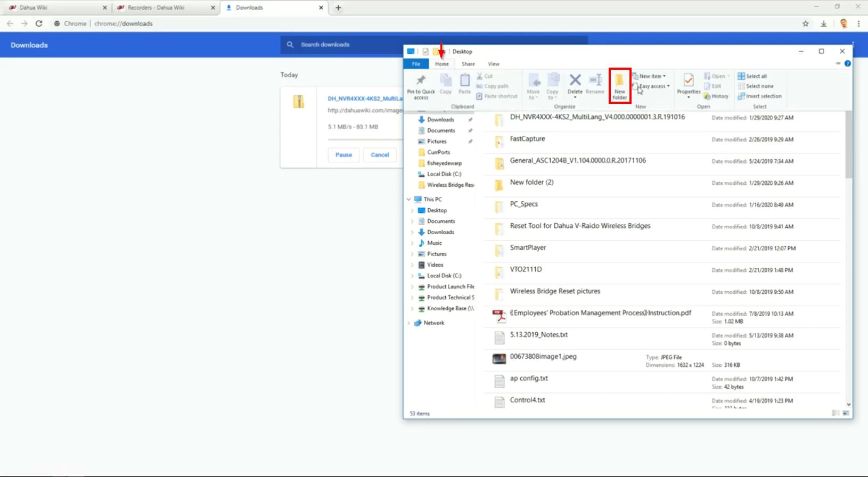Switch to large icons view in the status bar
Viewport: 868px width, 477px height.
[x=846, y=413]
